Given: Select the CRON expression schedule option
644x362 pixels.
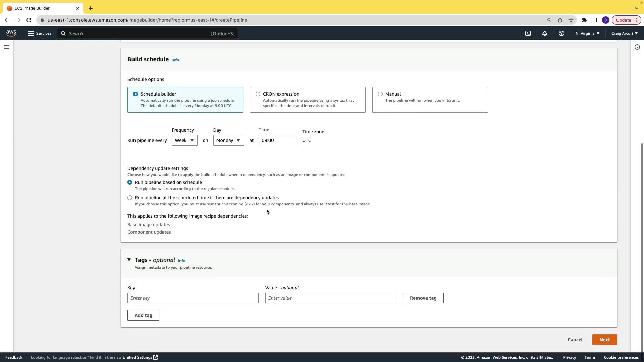Looking at the screenshot, I should 258,94.
